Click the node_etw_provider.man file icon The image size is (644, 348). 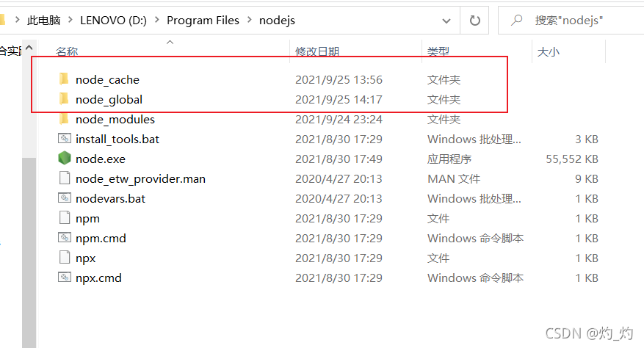pos(65,178)
